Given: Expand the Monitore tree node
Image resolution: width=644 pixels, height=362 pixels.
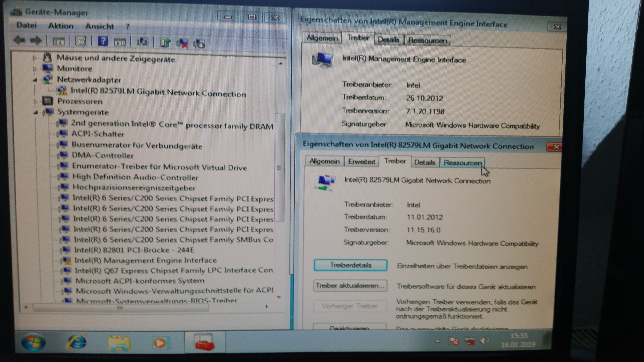Looking at the screenshot, I should coord(35,68).
